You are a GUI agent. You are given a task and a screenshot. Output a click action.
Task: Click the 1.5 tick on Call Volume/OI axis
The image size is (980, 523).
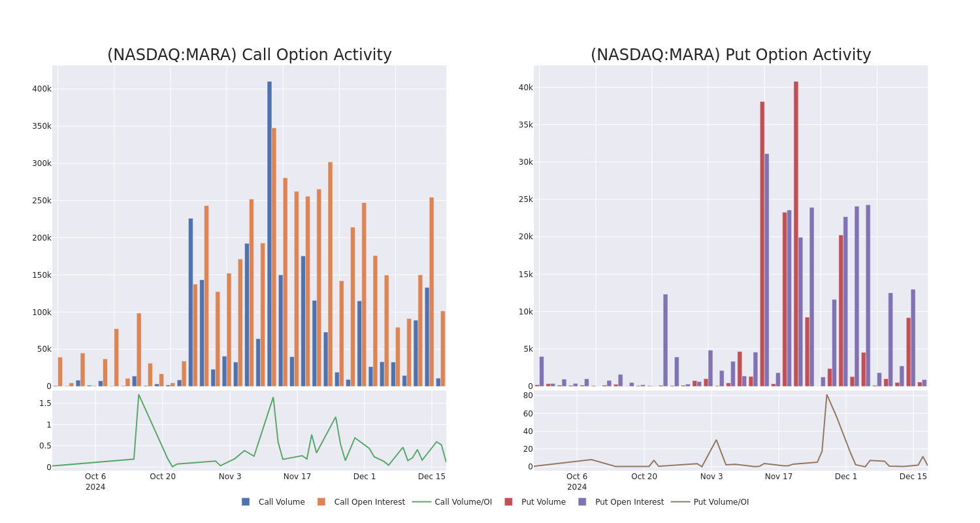(45, 403)
